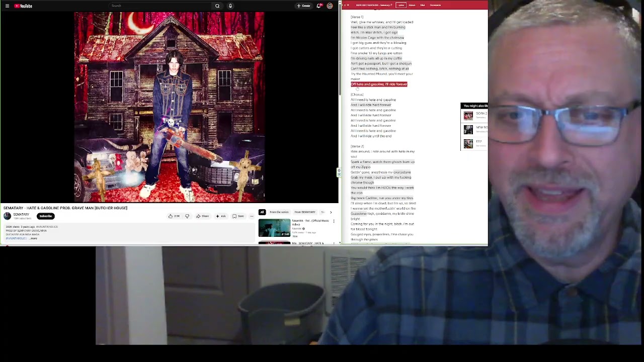This screenshot has height=362, width=644.
Task: Focus the YouTube search box
Action: click(161, 6)
